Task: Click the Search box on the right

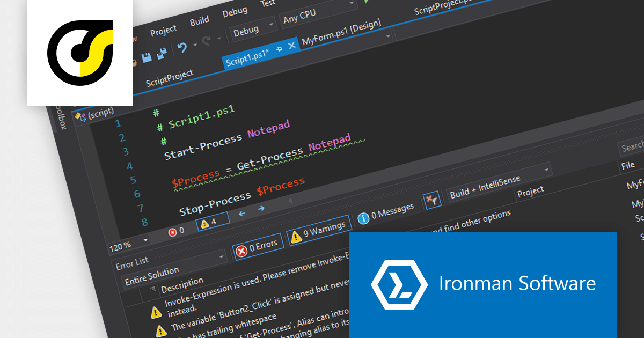Action: coord(634,146)
